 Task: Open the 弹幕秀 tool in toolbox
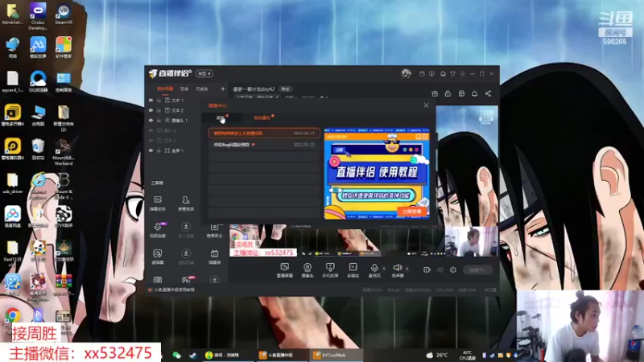(214, 257)
